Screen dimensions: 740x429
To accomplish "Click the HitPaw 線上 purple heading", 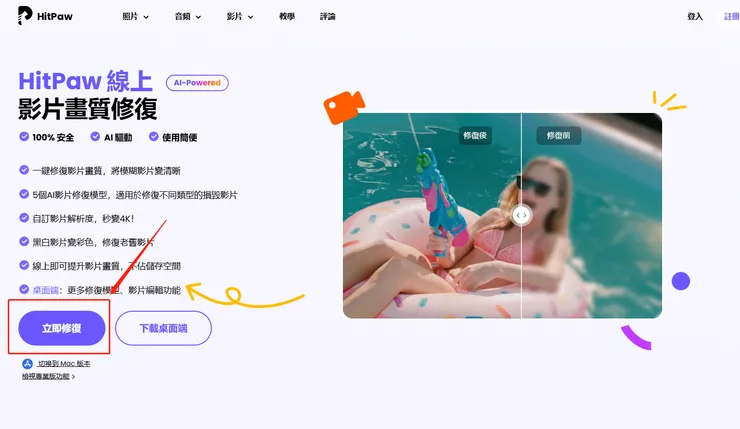I will [85, 81].
